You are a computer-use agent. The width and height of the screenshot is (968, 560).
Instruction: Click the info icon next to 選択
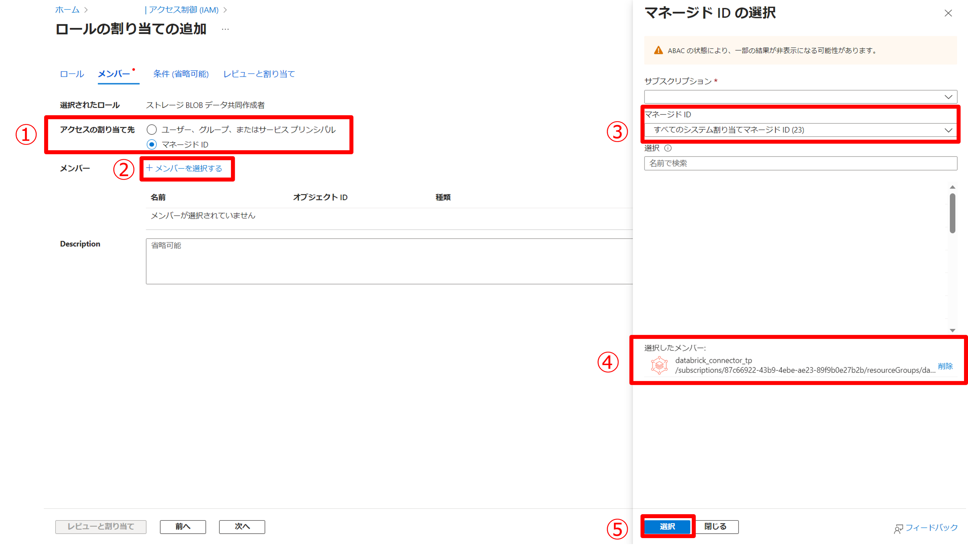(668, 148)
